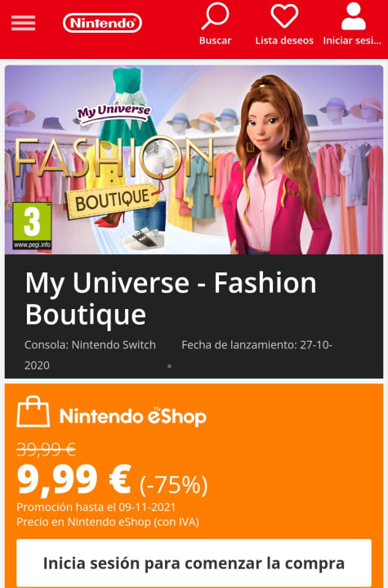The image size is (388, 588).
Task: Click the Fashion Boutique banner image
Action: click(x=194, y=159)
